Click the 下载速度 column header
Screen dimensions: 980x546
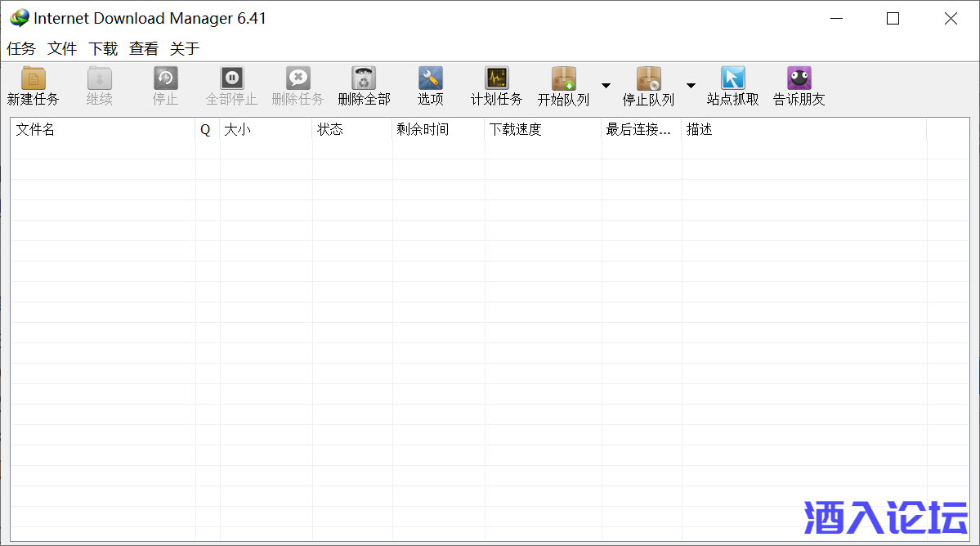coord(542,129)
